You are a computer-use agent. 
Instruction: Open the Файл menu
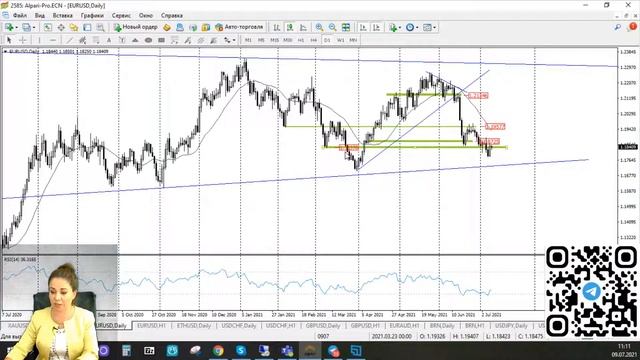click(20, 16)
